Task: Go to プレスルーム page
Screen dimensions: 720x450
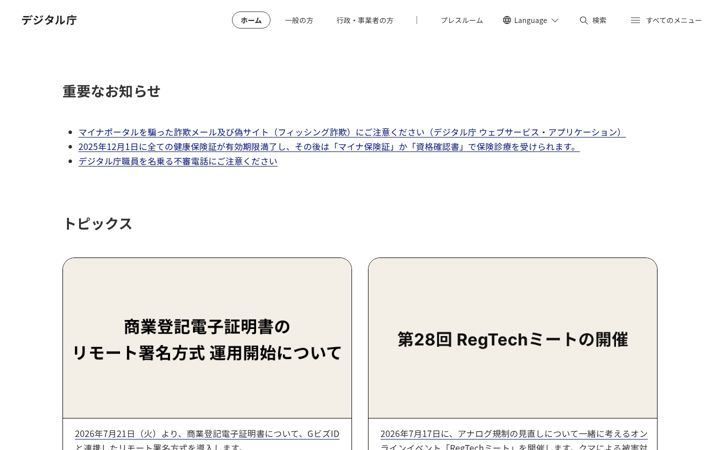Action: point(461,20)
